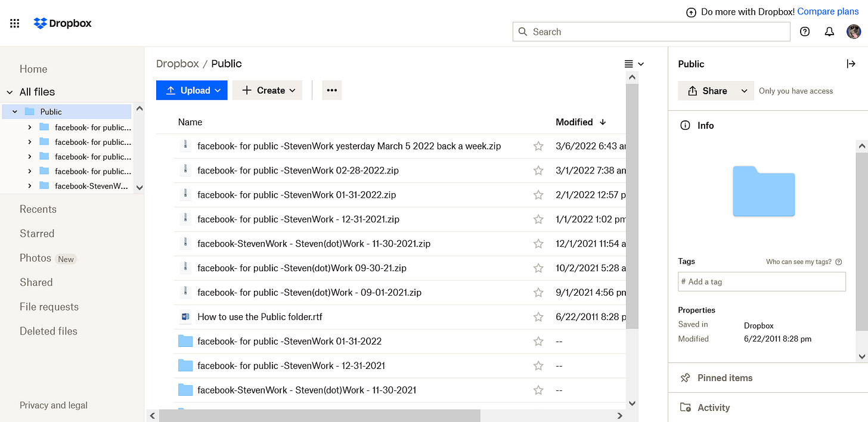Open the help question mark icon
Screen dimensions: 868x422
coord(805,32)
